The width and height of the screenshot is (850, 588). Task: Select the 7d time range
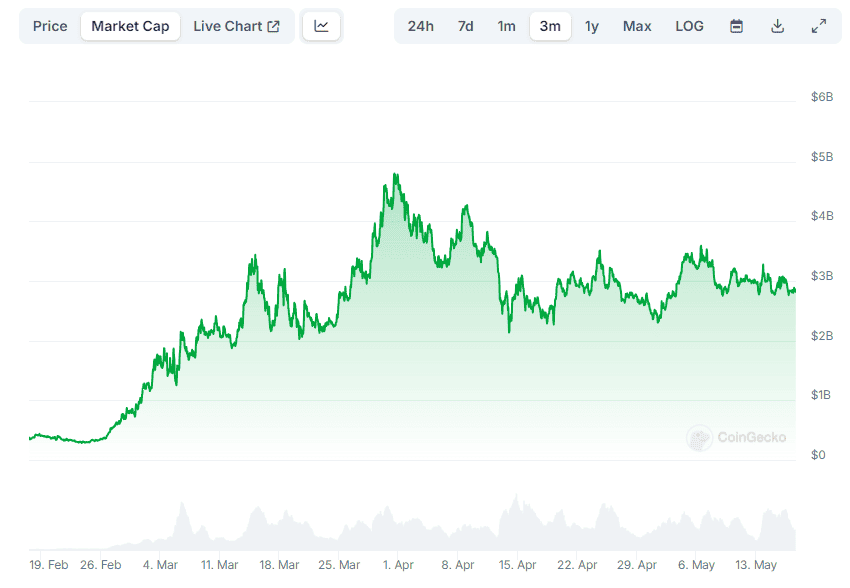tap(466, 26)
